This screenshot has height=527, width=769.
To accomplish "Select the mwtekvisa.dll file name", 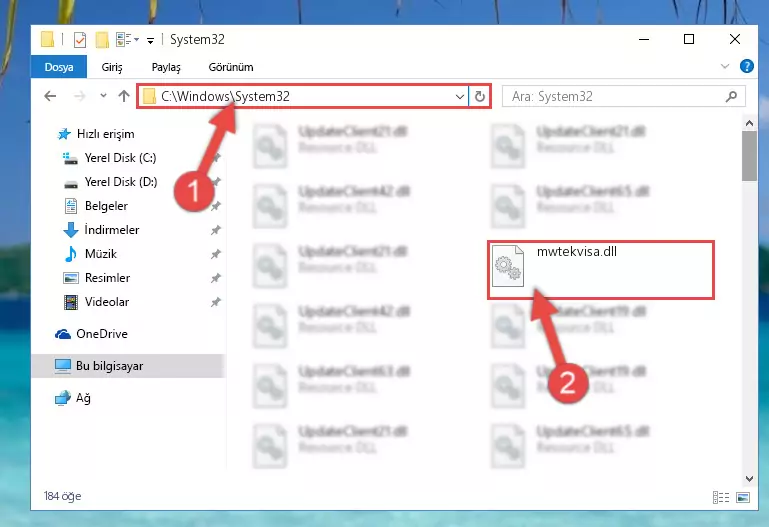I will (577, 251).
